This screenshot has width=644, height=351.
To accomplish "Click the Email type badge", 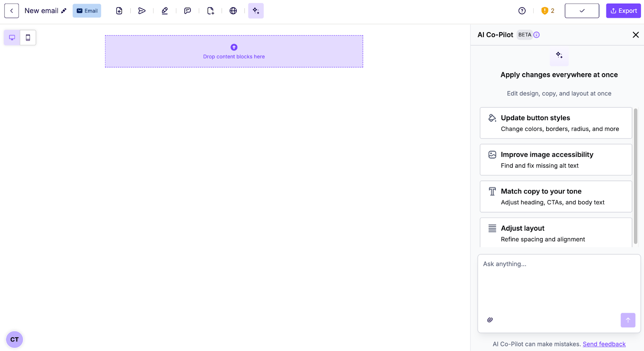I will 87,11.
